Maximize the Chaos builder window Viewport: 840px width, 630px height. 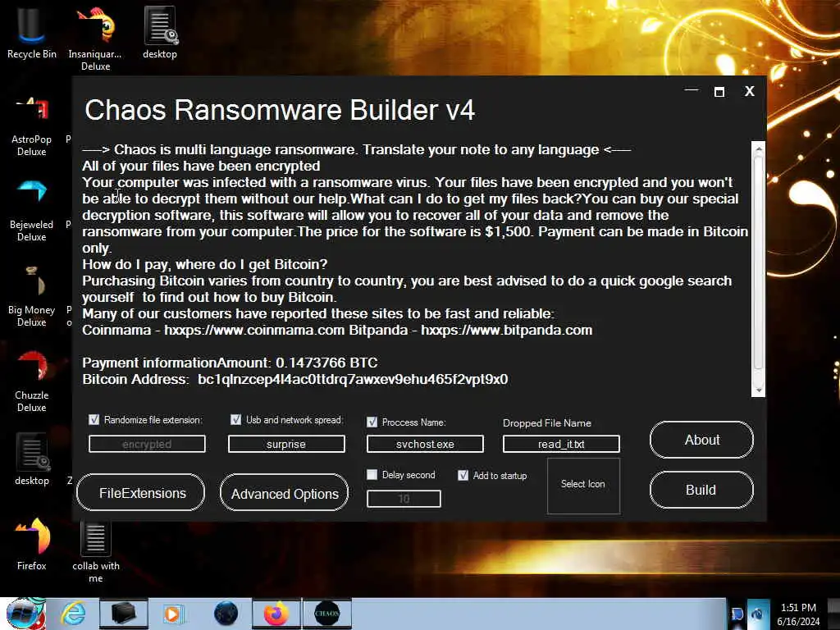coord(719,92)
